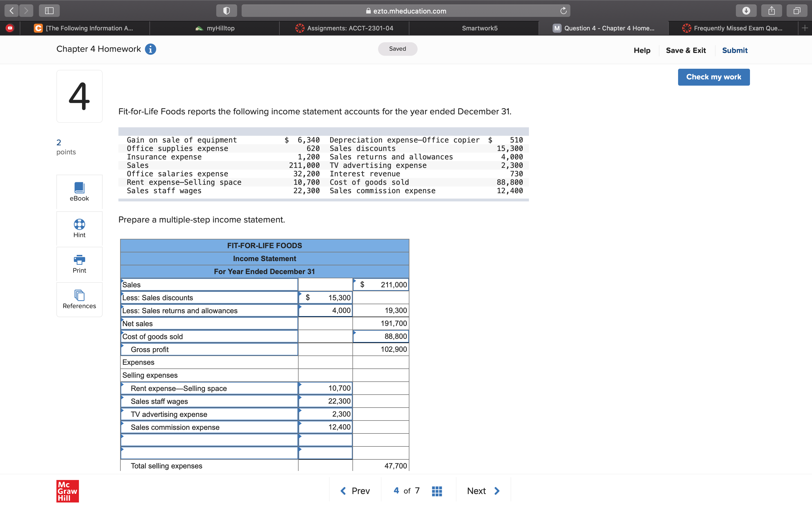The image size is (812, 507).
Task: Open the question grid navigator icon
Action: pyautogui.click(x=436, y=491)
